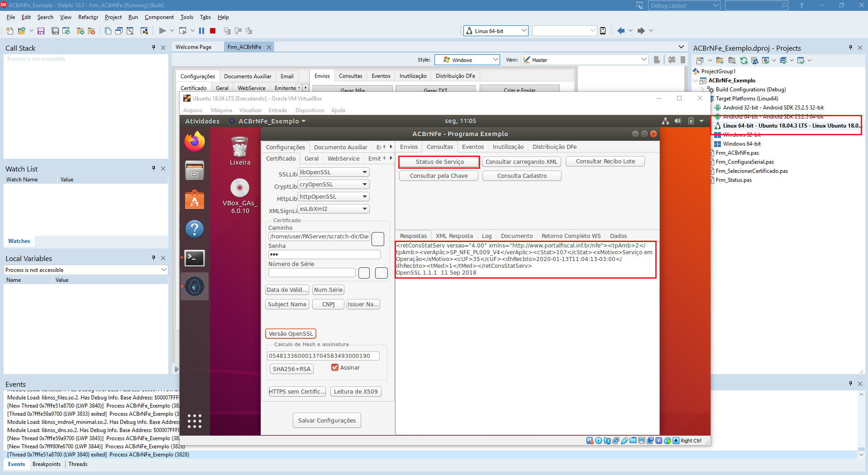Click the New Items toolbar icon

[10, 31]
